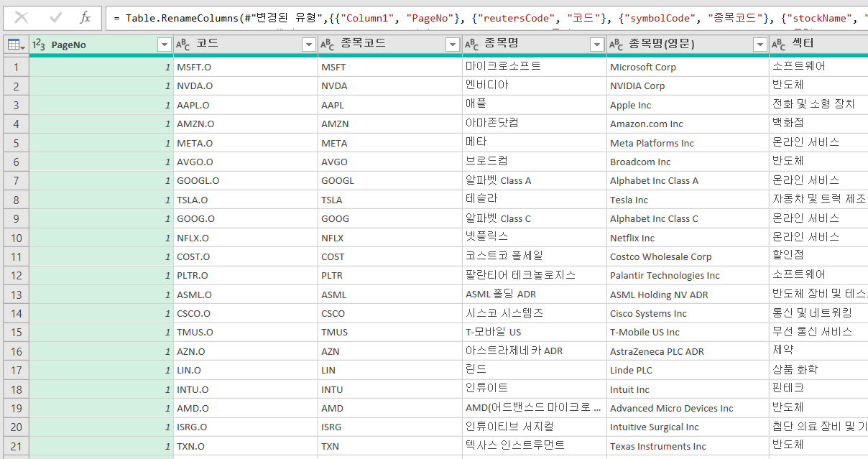Click the formula bar confirm checkmark icon
This screenshot has width=868, height=459.
[55, 18]
